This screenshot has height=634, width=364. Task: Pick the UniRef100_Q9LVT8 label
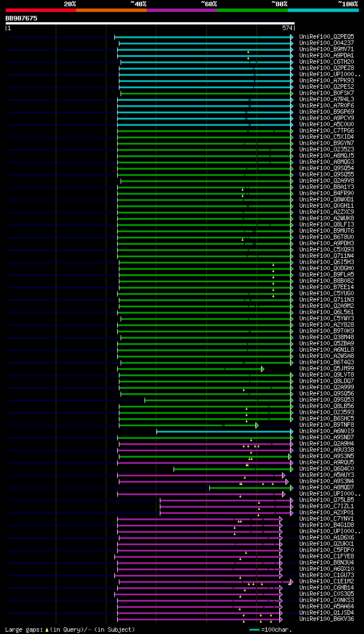pyautogui.click(x=326, y=375)
